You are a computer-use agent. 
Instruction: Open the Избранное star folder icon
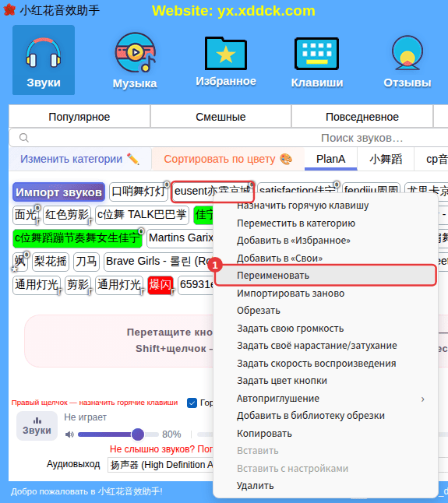226,61
